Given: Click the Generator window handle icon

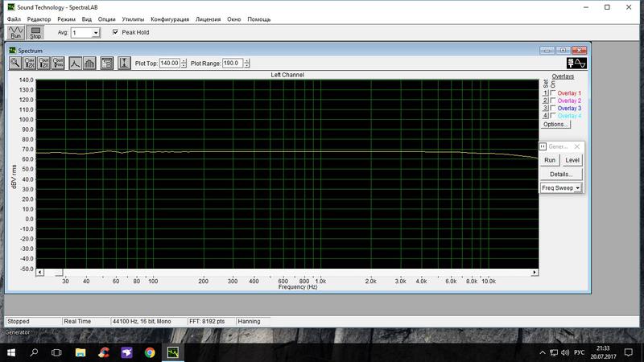Looking at the screenshot, I should [x=543, y=146].
